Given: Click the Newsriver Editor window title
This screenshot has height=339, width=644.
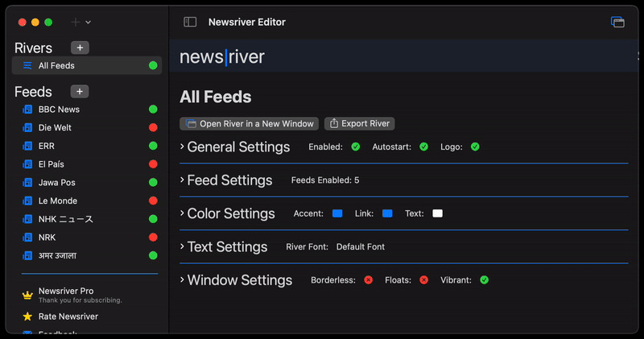Looking at the screenshot, I should pos(247,23).
